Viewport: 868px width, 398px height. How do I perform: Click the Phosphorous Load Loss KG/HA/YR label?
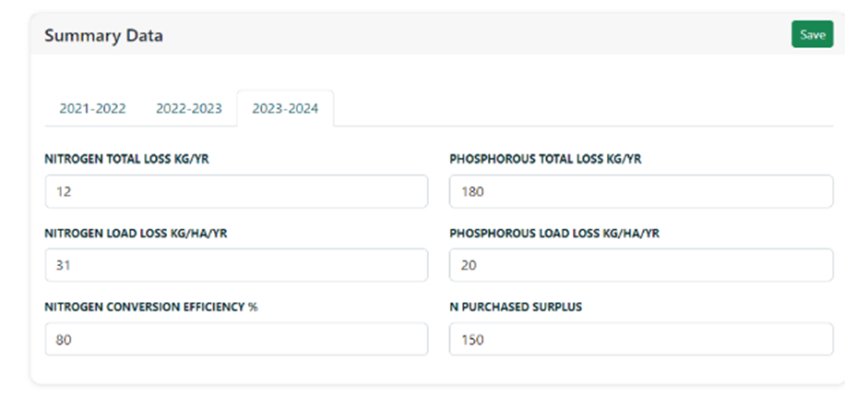pyautogui.click(x=554, y=234)
